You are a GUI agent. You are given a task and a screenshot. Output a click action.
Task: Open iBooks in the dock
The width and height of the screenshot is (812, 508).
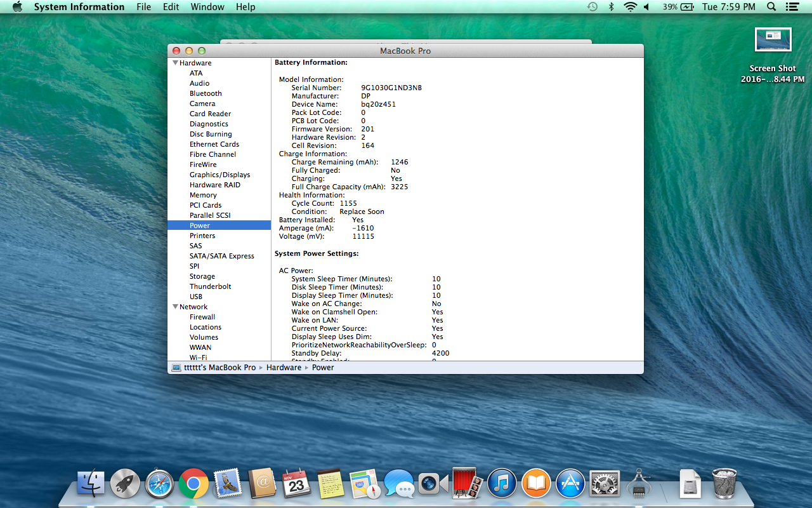tap(536, 484)
